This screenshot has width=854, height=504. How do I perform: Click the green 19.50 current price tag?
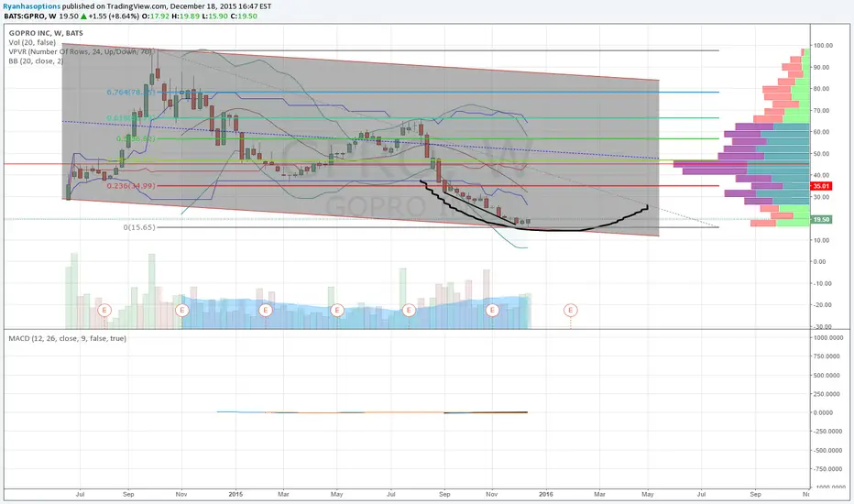821,220
